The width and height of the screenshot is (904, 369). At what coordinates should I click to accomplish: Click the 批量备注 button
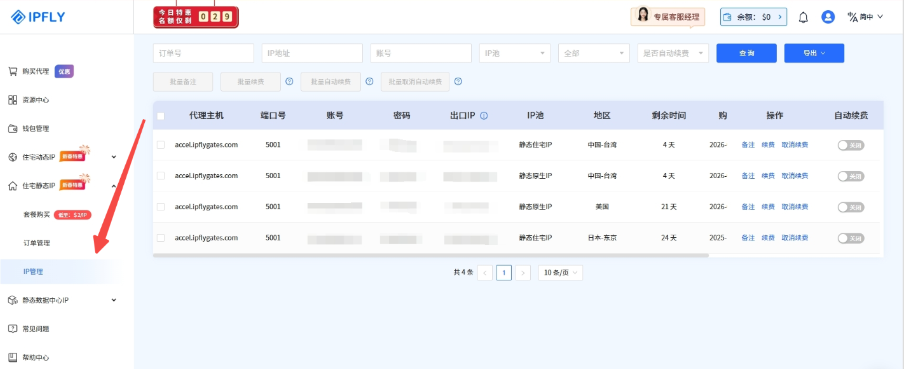(183, 82)
